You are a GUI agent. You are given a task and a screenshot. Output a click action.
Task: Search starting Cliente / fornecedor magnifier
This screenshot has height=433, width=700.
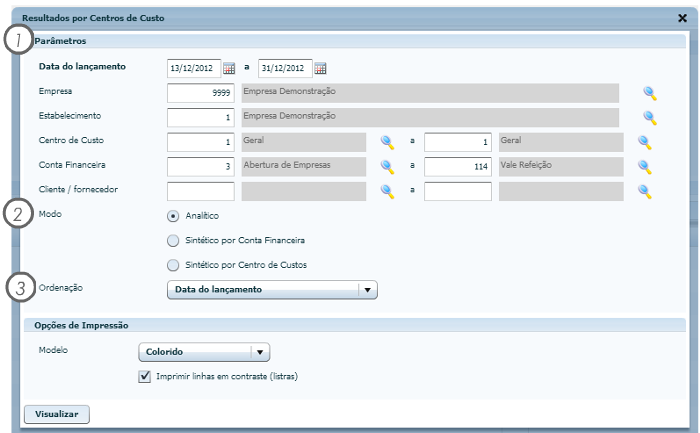click(387, 192)
